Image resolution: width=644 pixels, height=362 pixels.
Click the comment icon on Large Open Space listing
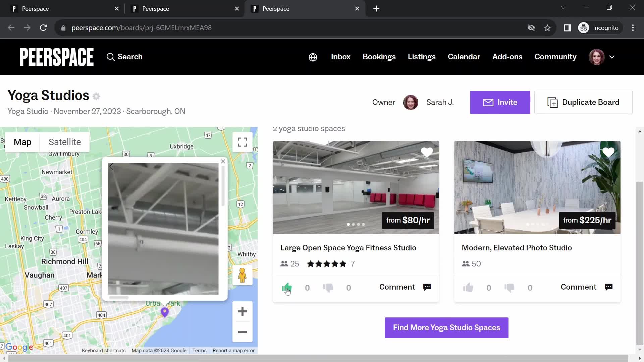(x=427, y=287)
